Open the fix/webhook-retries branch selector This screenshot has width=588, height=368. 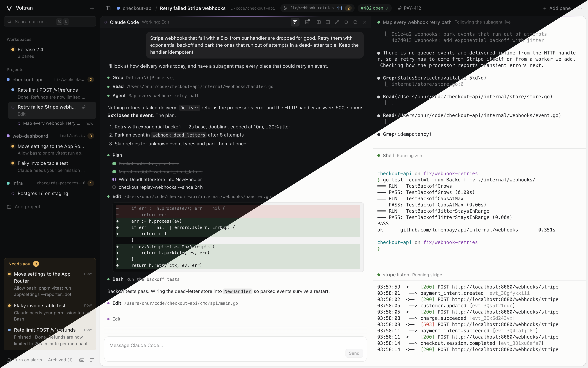pos(317,8)
